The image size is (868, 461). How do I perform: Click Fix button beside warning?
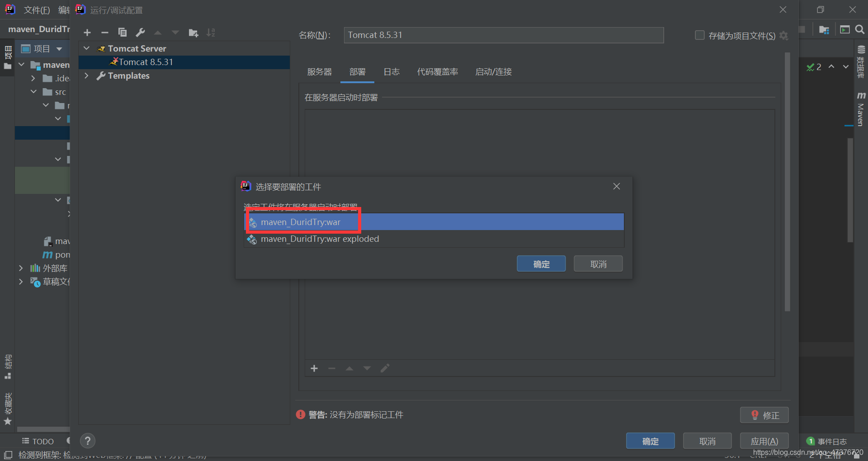coord(764,415)
